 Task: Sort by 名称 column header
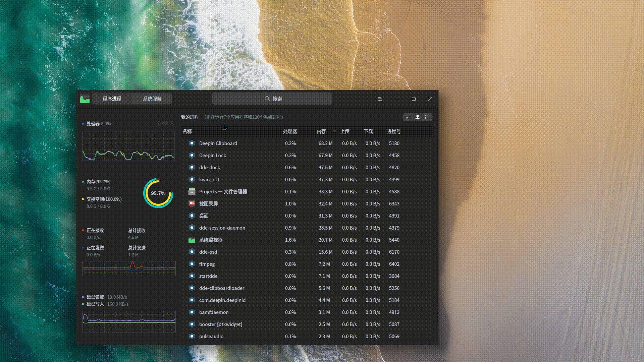pos(187,131)
